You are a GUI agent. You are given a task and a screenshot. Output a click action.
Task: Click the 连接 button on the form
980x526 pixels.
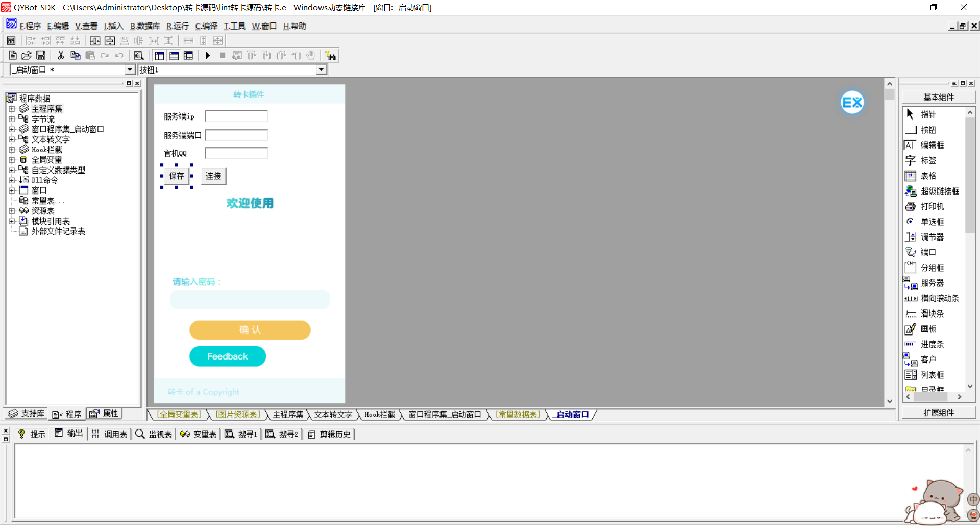[213, 176]
